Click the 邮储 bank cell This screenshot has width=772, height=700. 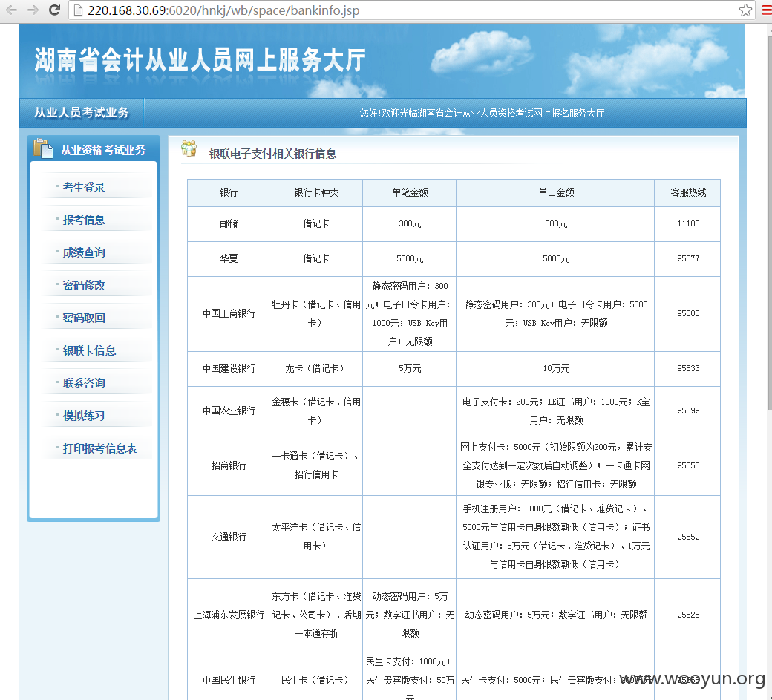click(x=229, y=224)
